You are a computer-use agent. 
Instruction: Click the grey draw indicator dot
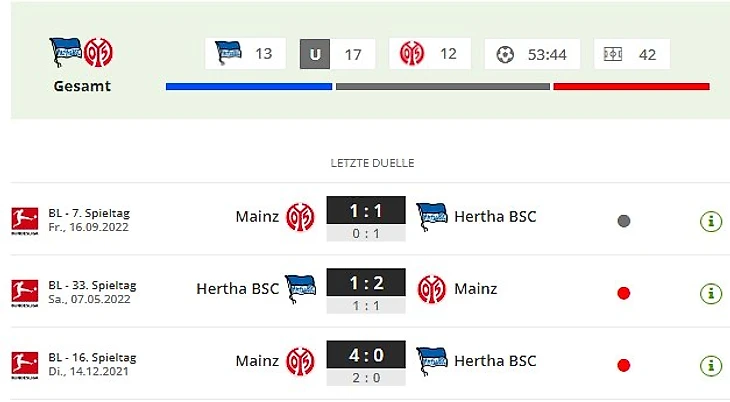(624, 221)
